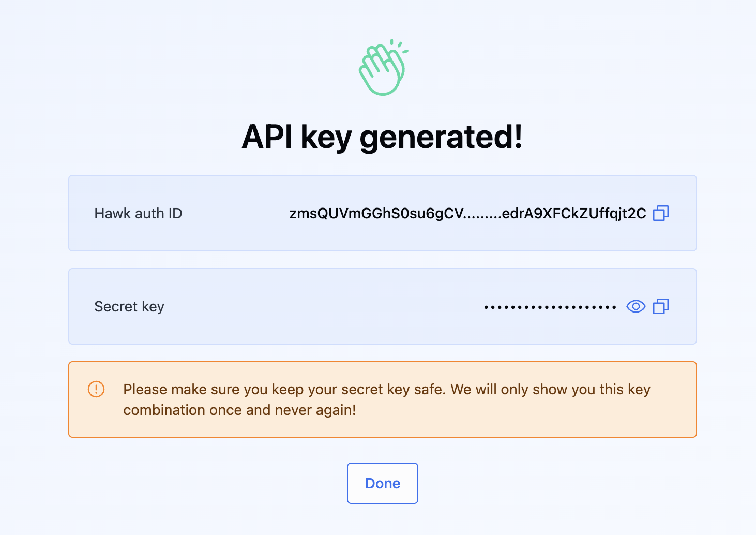The image size is (756, 535).
Task: Copy the secret key to clipboard
Action: tap(661, 306)
